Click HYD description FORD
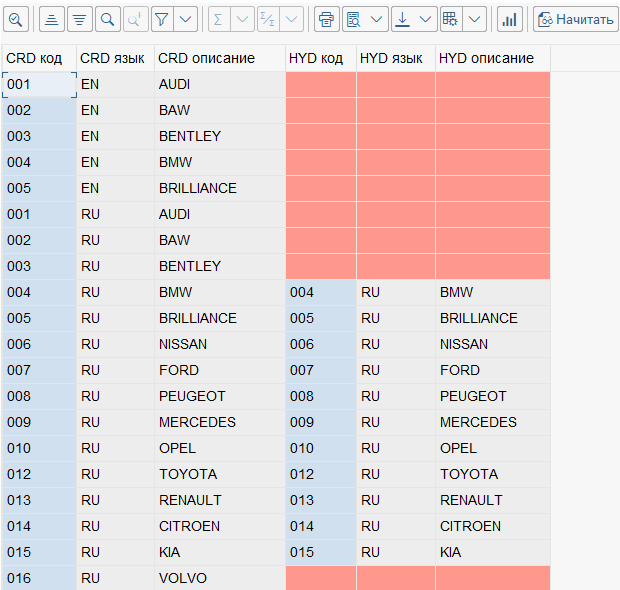620x590 pixels. pos(493,371)
